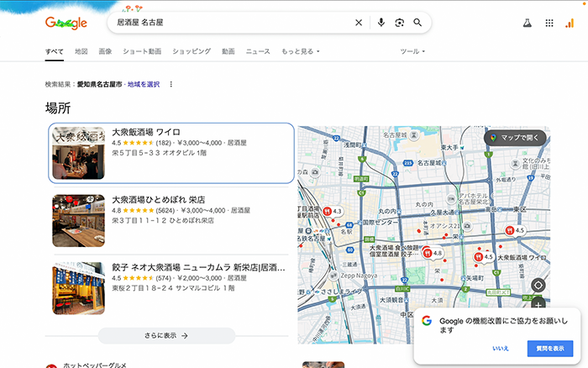Viewport: 588px width, 368px height.
Task: Click the Google logo
Action: point(66,24)
